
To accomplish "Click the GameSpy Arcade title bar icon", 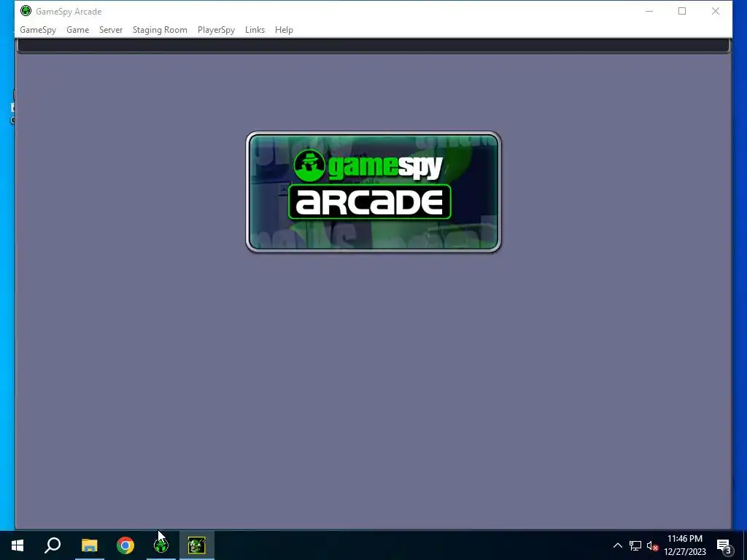I will point(26,11).
